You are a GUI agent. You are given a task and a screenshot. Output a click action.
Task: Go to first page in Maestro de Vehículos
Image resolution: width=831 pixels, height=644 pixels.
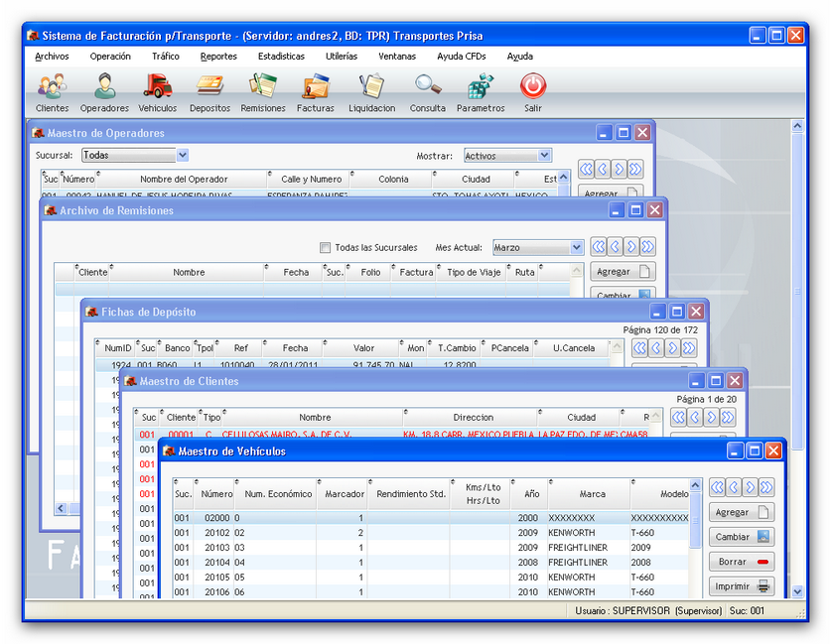pos(717,486)
